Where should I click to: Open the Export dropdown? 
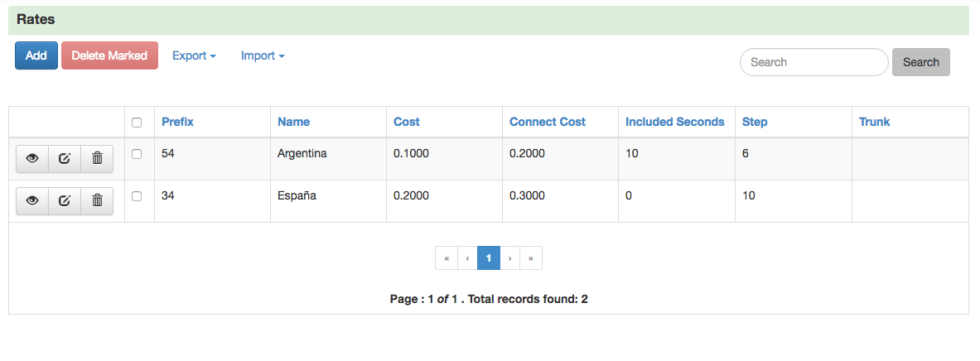point(194,55)
